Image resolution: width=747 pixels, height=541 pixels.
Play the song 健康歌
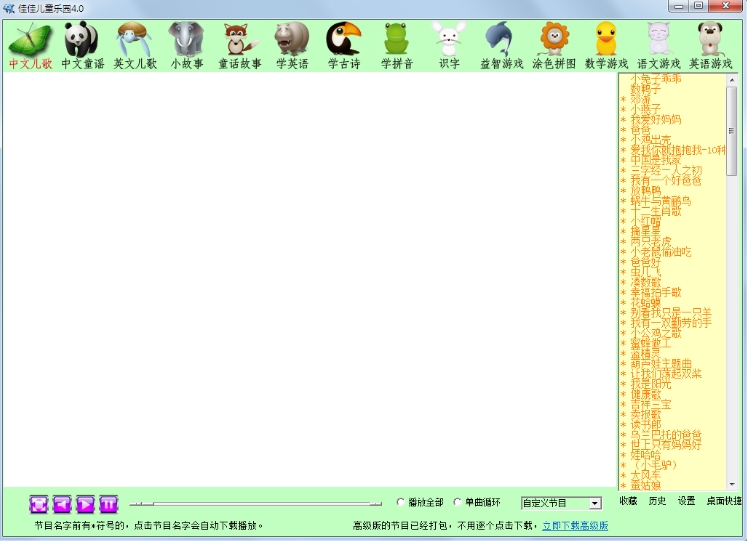click(x=646, y=394)
